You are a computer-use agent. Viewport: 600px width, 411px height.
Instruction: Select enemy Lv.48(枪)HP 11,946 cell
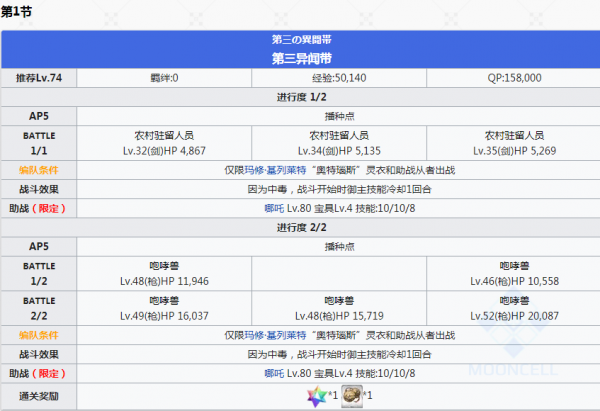click(x=164, y=274)
